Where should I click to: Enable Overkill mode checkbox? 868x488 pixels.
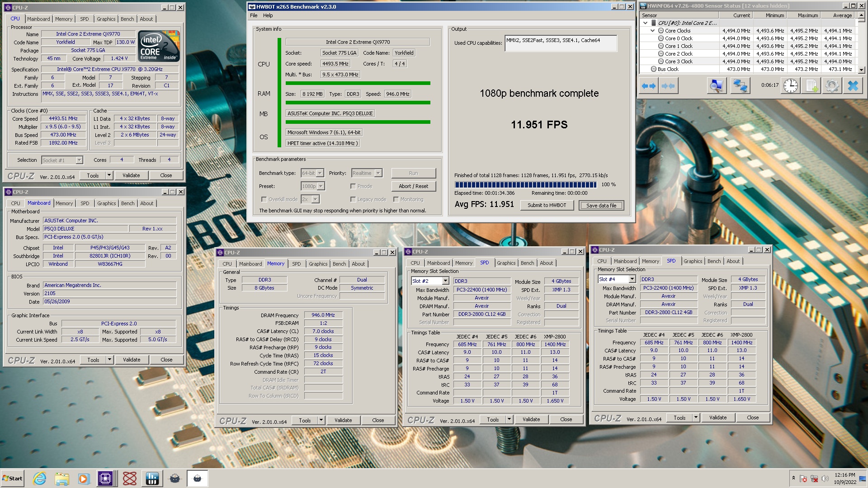click(264, 199)
